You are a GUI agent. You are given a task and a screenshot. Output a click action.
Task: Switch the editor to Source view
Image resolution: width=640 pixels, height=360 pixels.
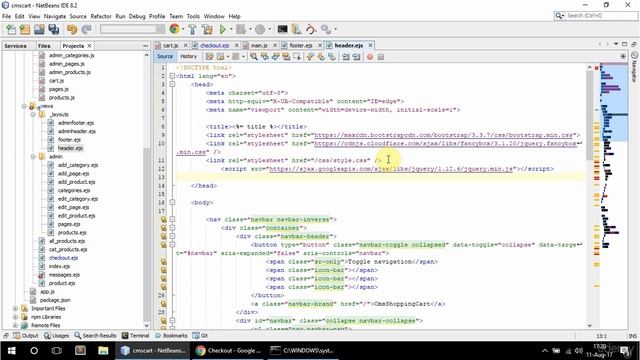tap(165, 56)
